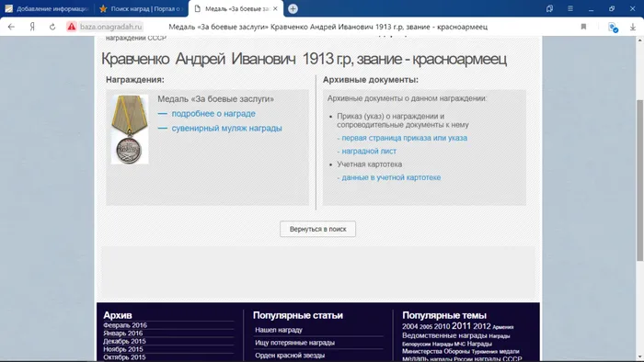
Task: Open "сувенирный муляж награды" link
Action: coord(226,129)
